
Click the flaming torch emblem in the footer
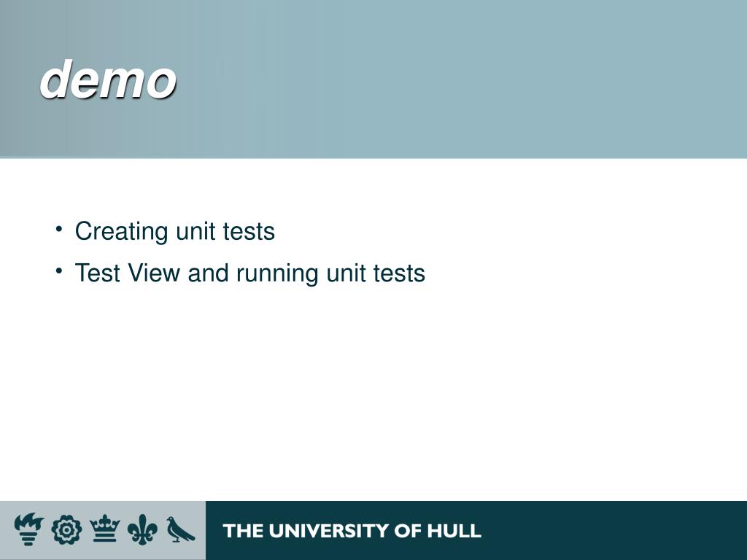coord(29,529)
